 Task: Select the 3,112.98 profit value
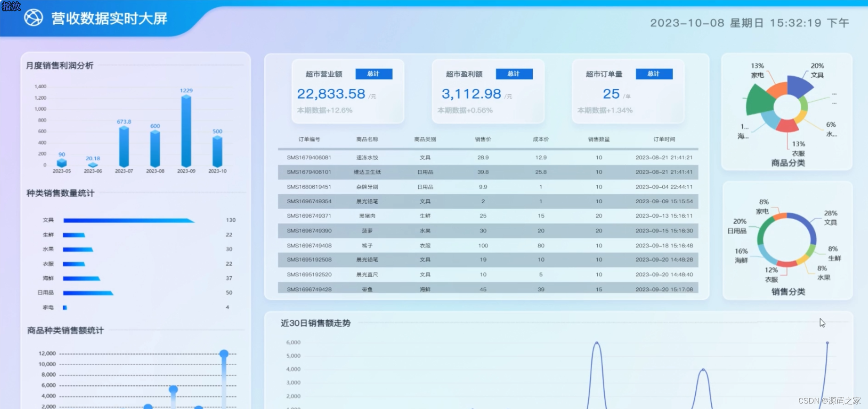click(x=471, y=94)
